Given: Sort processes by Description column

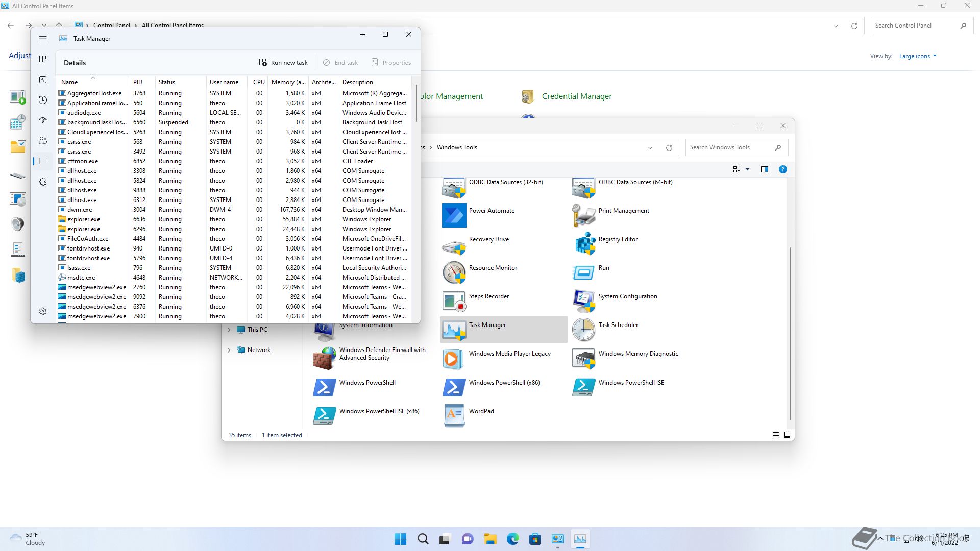Looking at the screenshot, I should tap(375, 82).
